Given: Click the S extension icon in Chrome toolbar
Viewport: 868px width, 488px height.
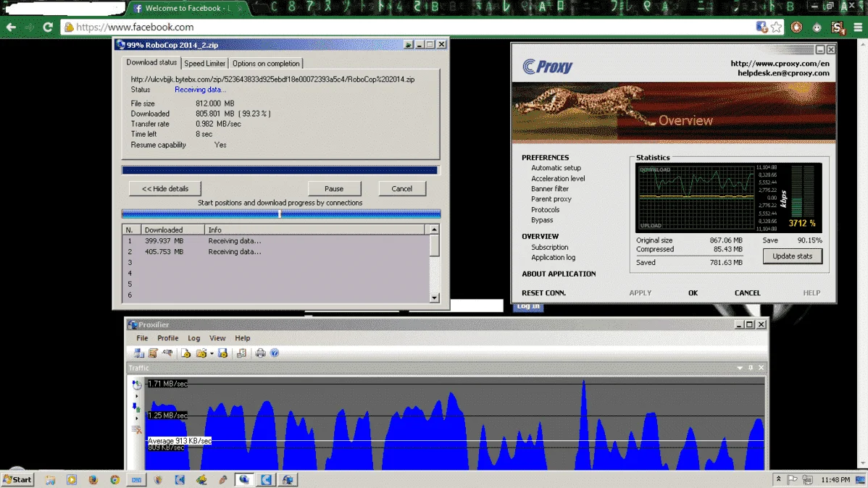Looking at the screenshot, I should (838, 27).
